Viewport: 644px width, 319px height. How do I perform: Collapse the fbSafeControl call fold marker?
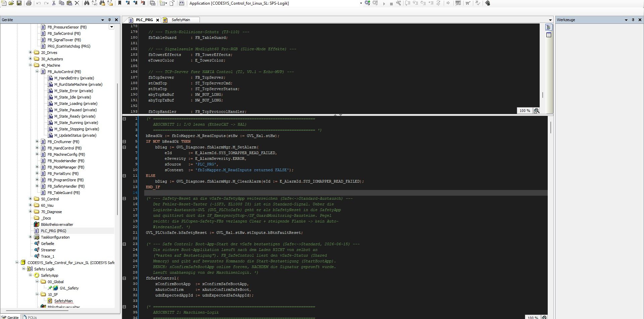[124, 278]
